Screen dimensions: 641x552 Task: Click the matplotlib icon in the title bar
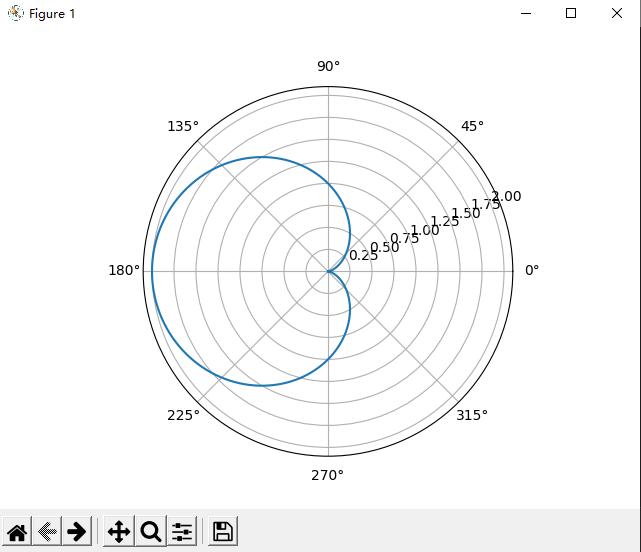16,13
